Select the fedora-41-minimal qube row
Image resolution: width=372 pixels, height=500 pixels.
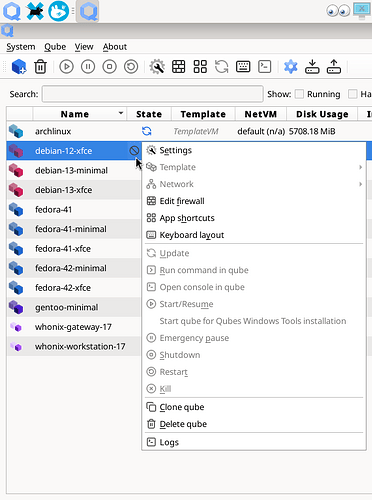tap(74, 229)
